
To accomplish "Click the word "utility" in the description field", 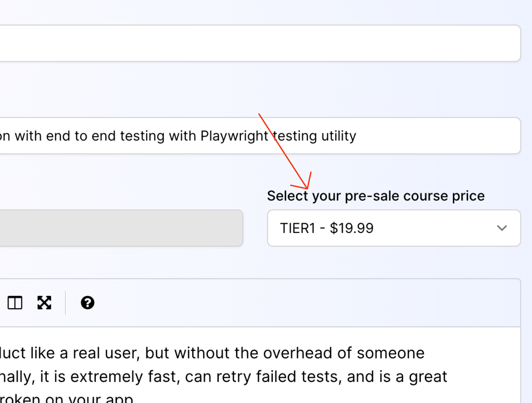I will click(338, 136).
